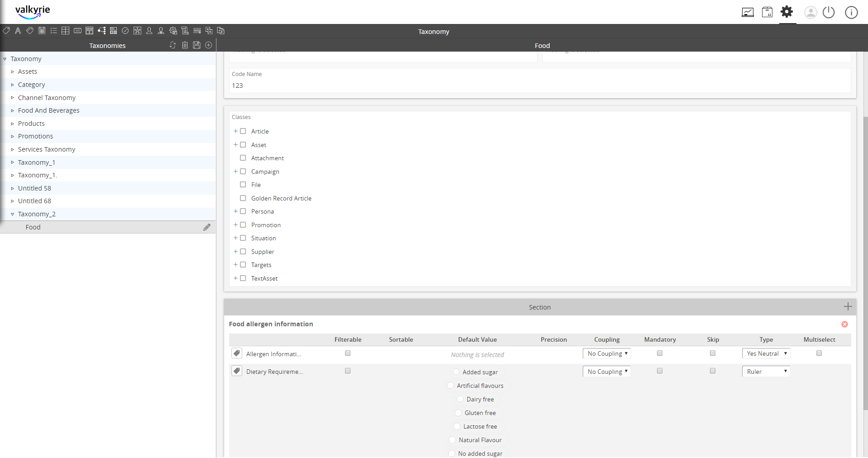
Task: Refresh the Taxonomies list
Action: click(x=173, y=45)
